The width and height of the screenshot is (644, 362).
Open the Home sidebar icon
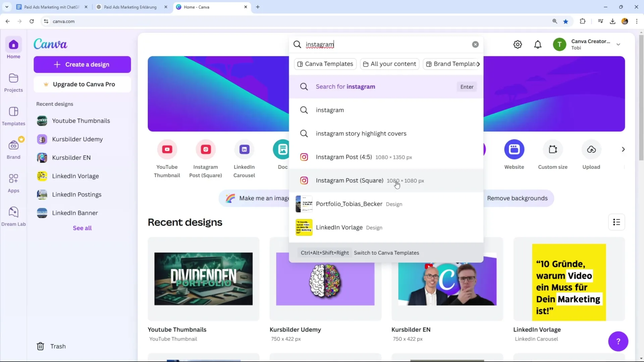13,45
